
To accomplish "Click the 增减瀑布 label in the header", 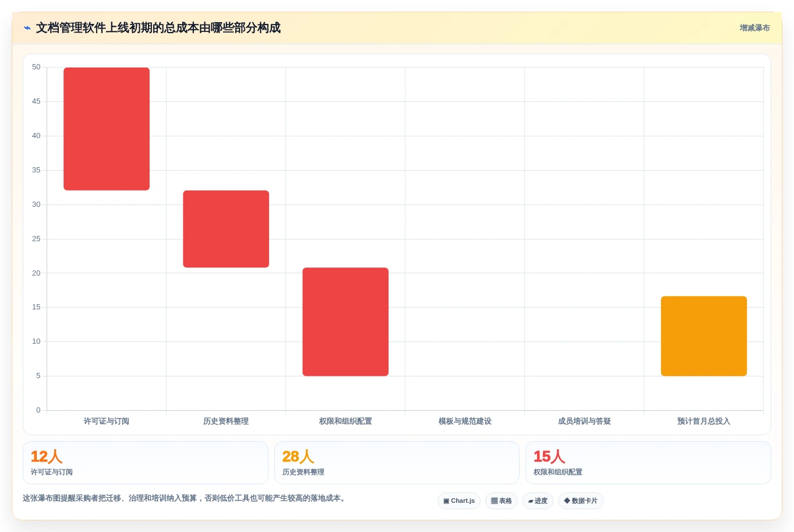I will pyautogui.click(x=754, y=28).
